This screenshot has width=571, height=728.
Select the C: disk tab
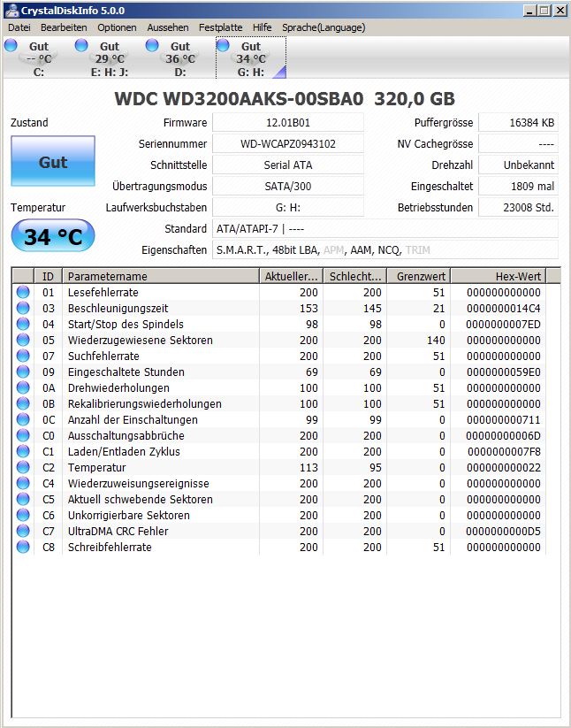[x=38, y=58]
